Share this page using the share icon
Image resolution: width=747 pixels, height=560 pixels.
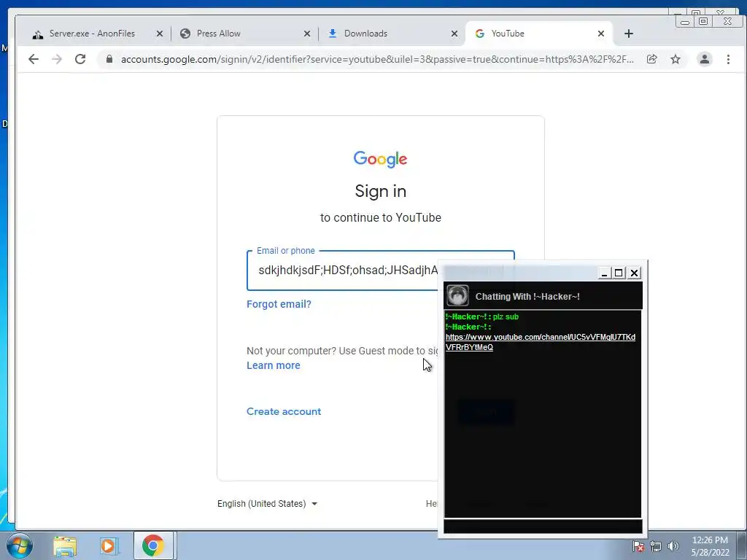[651, 59]
